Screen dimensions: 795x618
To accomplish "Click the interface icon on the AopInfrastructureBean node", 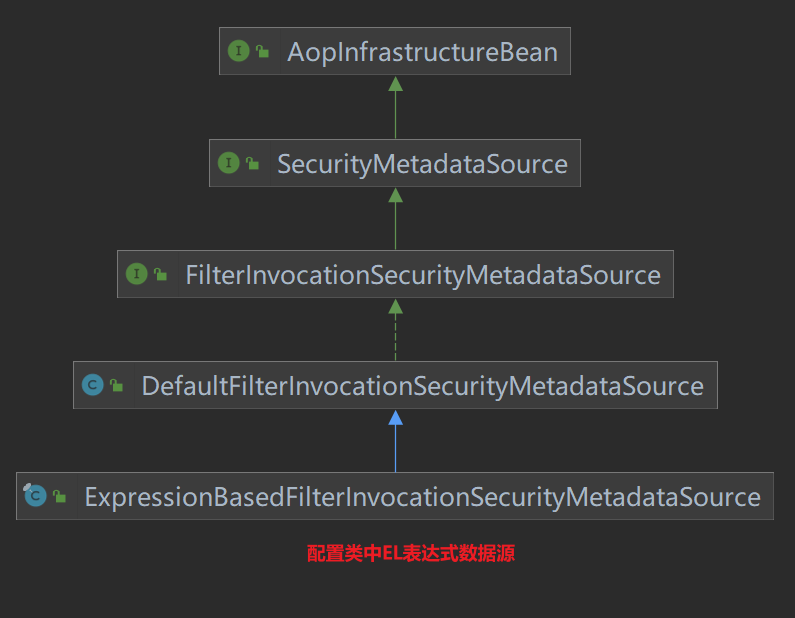I will click(x=238, y=51).
